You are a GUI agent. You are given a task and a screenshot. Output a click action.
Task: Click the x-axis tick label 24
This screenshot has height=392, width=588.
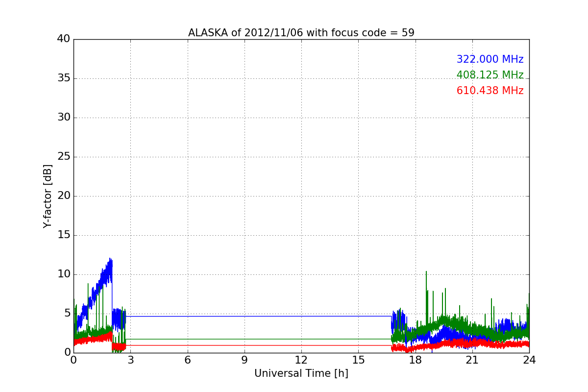point(529,360)
